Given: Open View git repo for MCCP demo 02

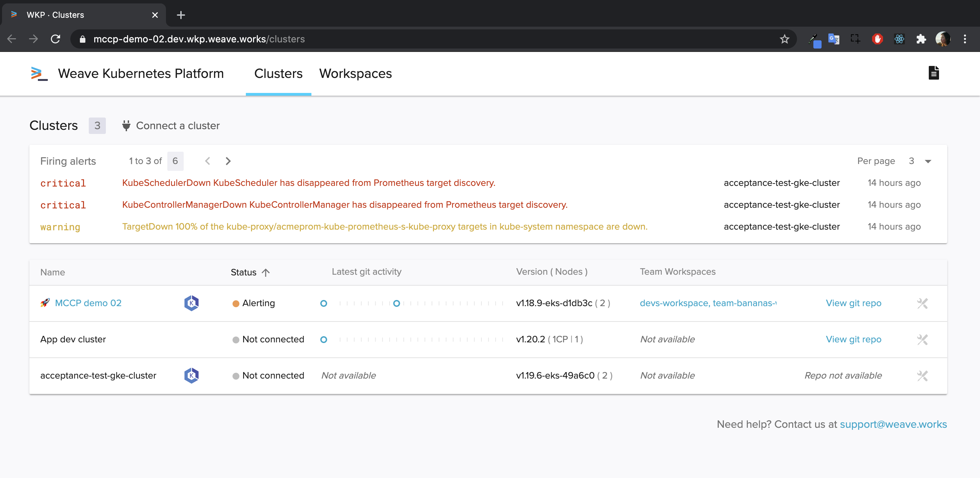Looking at the screenshot, I should click(x=853, y=303).
